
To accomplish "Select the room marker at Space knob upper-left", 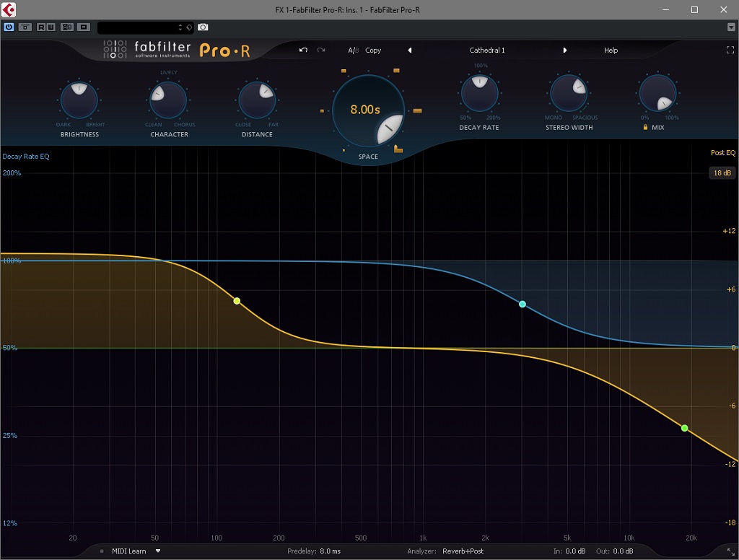I will point(344,71).
